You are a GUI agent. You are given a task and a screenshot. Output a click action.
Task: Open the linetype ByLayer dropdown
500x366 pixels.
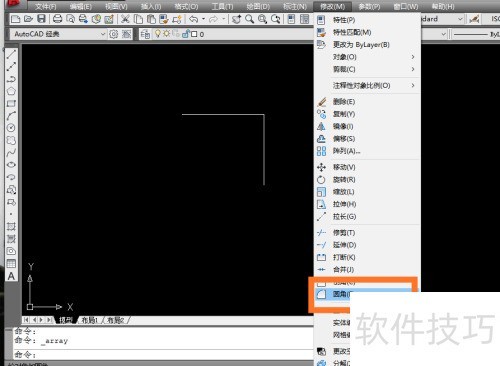tap(443, 34)
